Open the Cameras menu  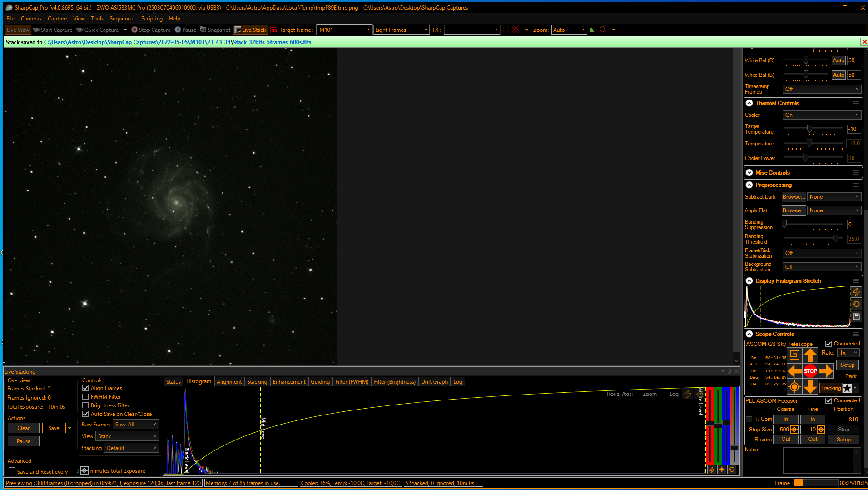pos(31,19)
